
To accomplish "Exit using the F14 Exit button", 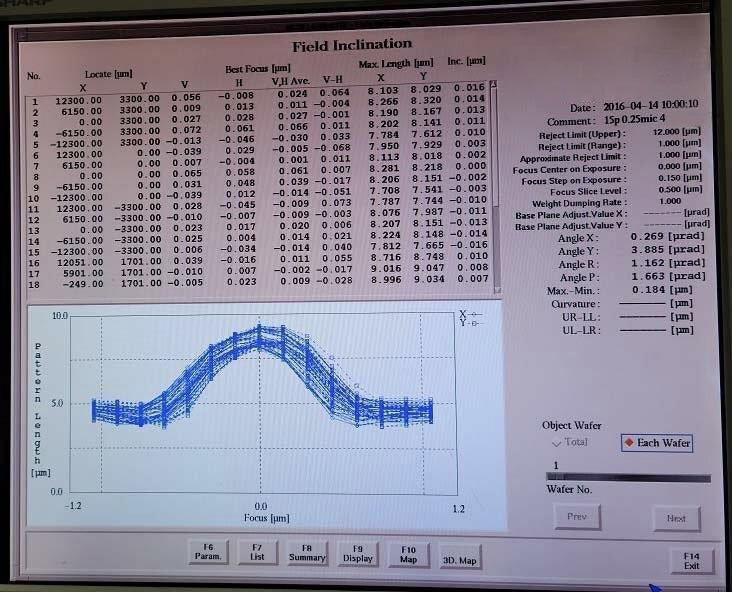I will [x=691, y=561].
